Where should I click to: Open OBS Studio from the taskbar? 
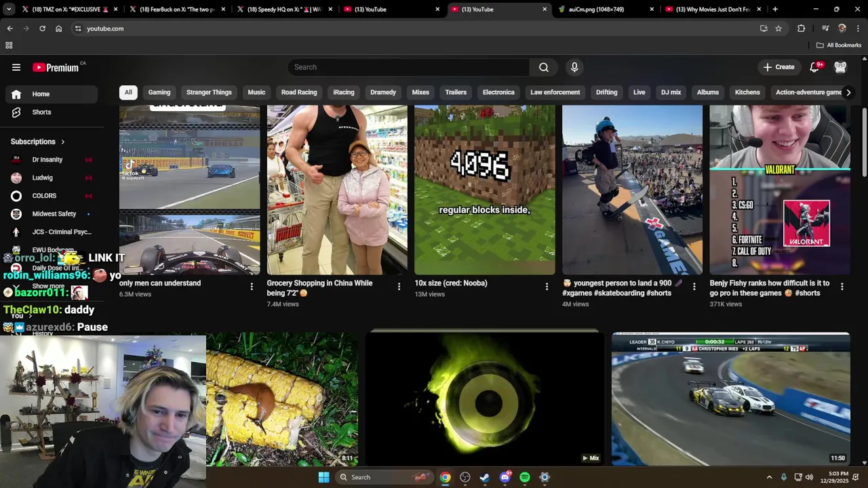(x=465, y=477)
